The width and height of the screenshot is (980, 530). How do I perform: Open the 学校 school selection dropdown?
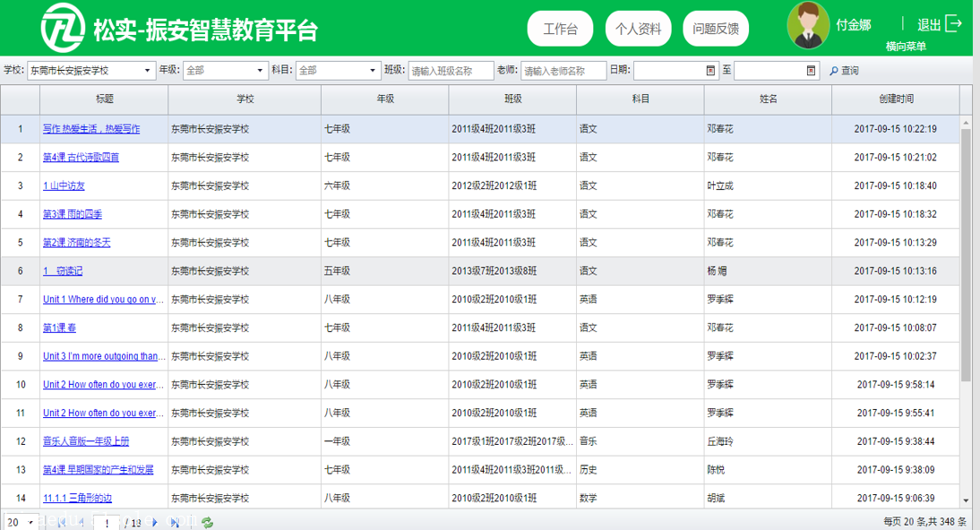click(x=87, y=69)
